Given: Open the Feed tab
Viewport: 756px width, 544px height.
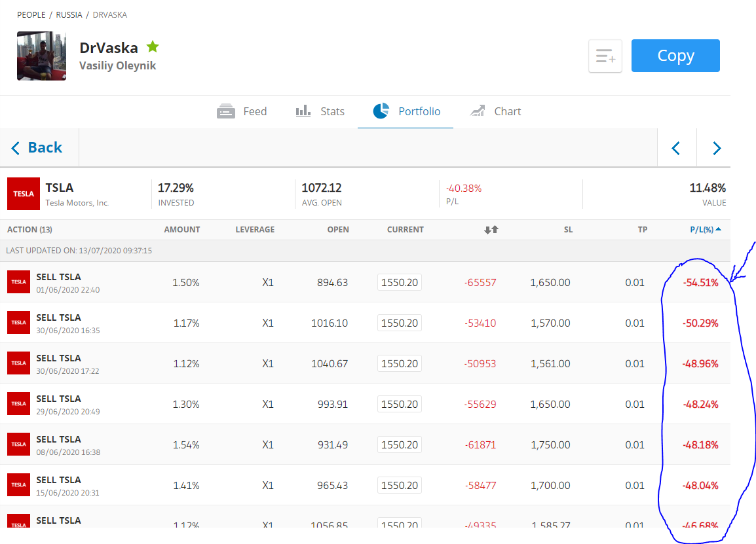Looking at the screenshot, I should coord(242,111).
